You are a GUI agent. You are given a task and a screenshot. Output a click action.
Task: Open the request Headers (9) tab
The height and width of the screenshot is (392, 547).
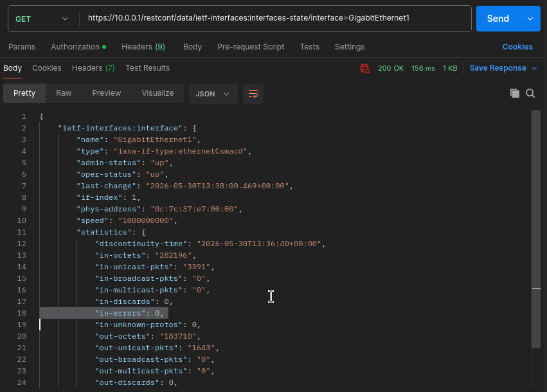click(143, 47)
